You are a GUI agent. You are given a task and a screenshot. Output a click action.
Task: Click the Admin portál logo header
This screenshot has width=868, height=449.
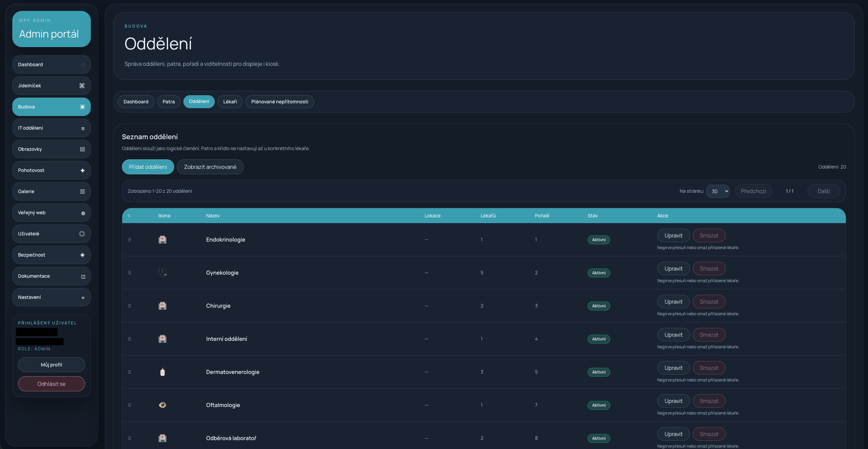tap(52, 29)
